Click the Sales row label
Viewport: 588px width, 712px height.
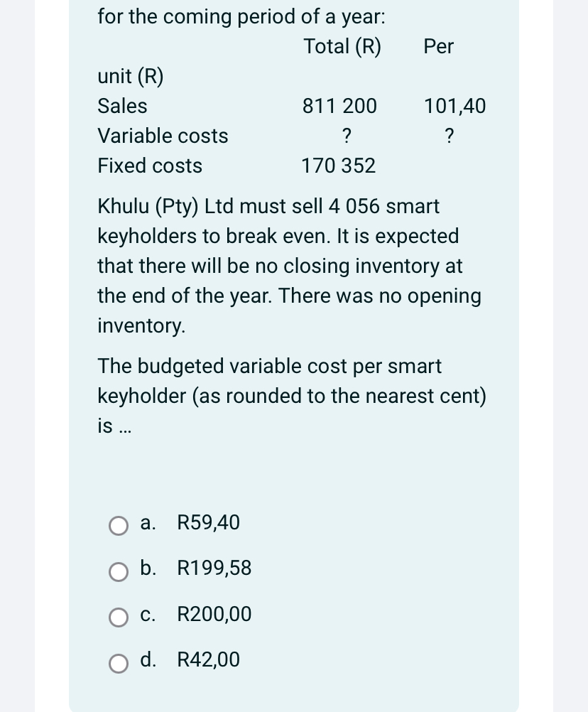coord(122,106)
